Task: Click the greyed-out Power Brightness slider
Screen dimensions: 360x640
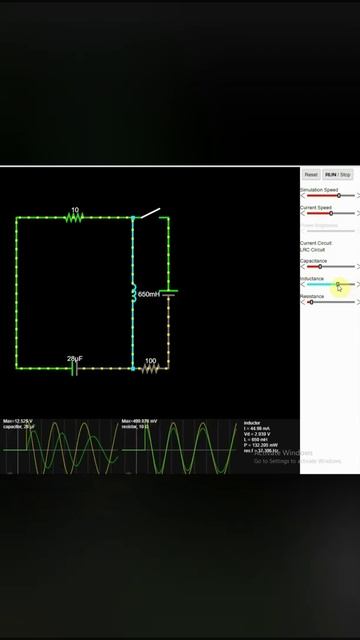Action: [x=331, y=231]
